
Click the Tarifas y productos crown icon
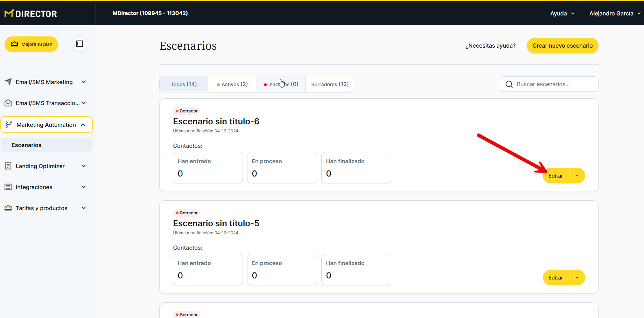(8, 208)
